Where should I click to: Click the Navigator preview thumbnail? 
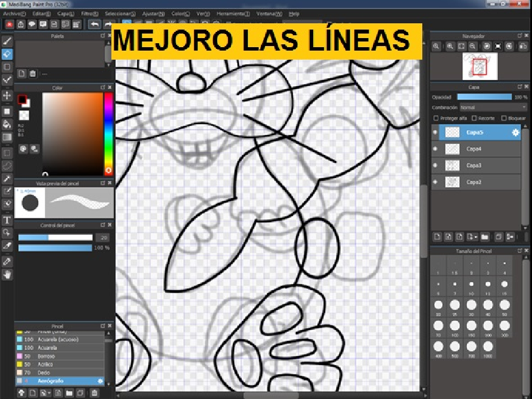(x=480, y=66)
